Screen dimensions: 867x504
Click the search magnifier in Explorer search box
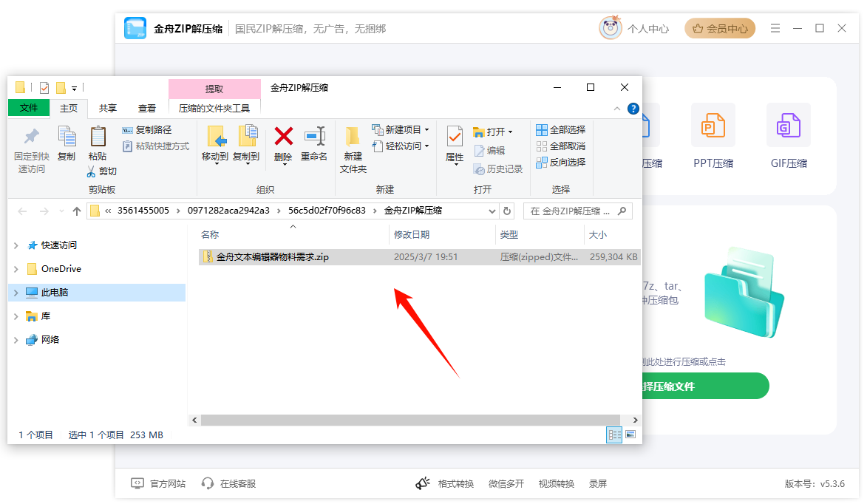coord(622,211)
